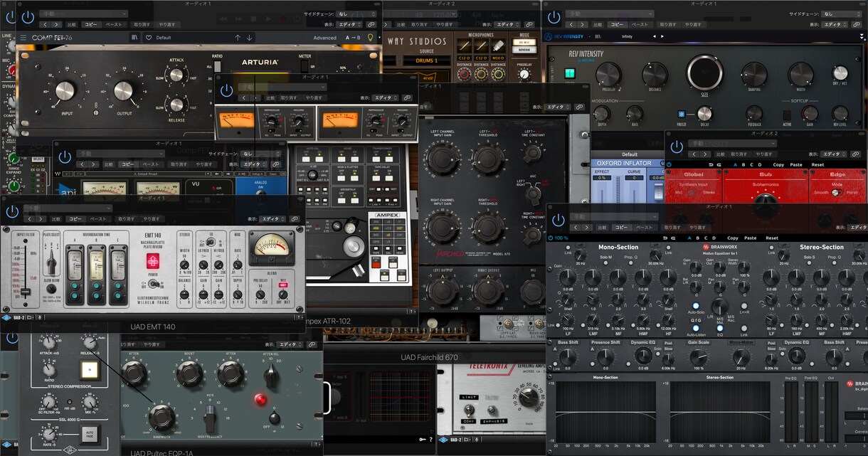Toggle the Freeze snowflake button in Rev Intensity
Viewport: 868px width, 456px height.
click(680, 114)
